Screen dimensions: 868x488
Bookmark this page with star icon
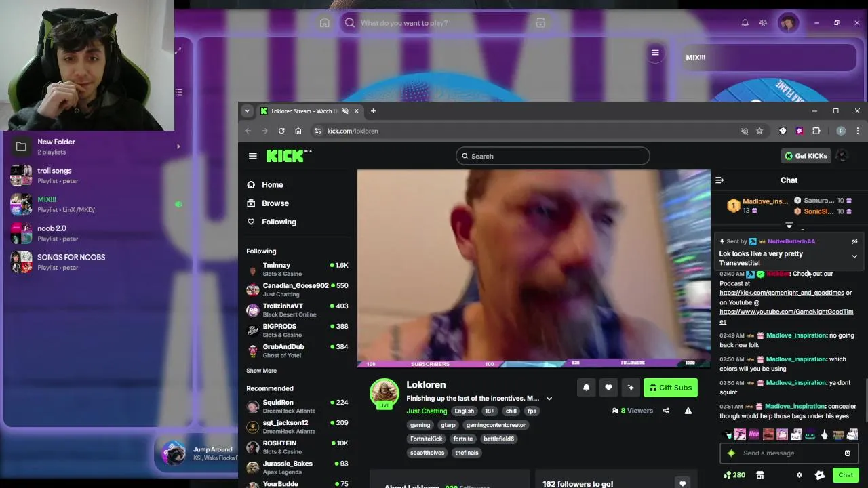(759, 131)
